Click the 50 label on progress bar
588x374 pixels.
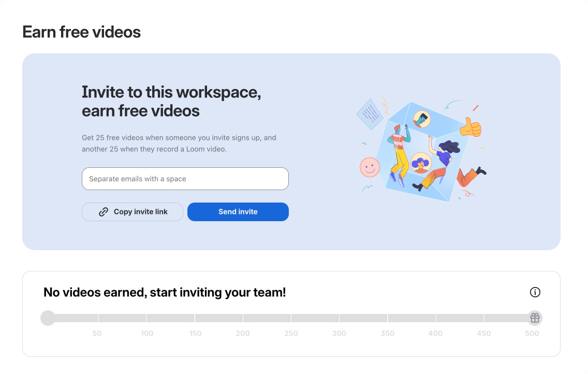(x=97, y=333)
